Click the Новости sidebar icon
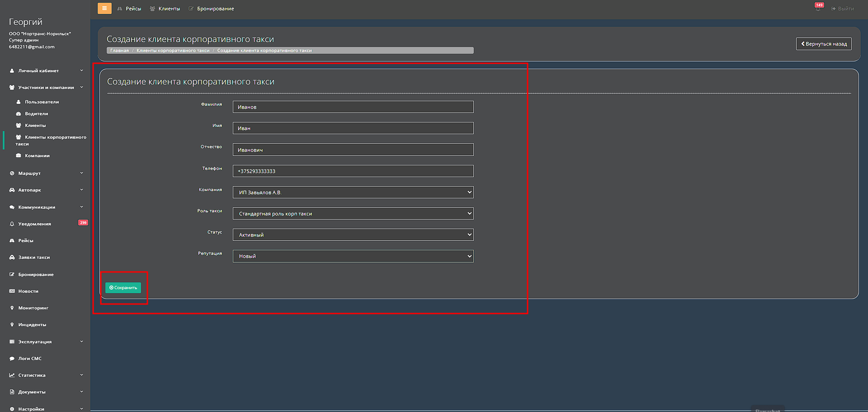Screen dimensions: 868x412 12,291
